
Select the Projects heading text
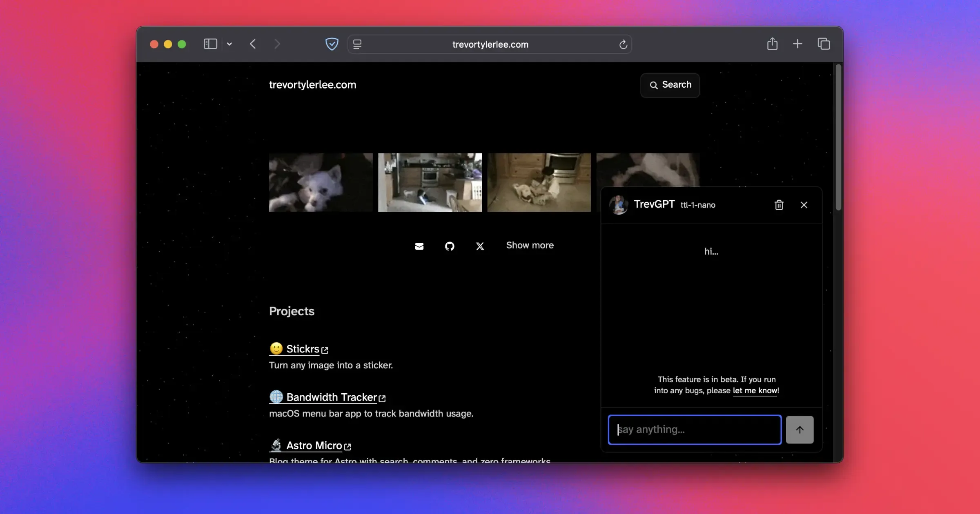292,311
